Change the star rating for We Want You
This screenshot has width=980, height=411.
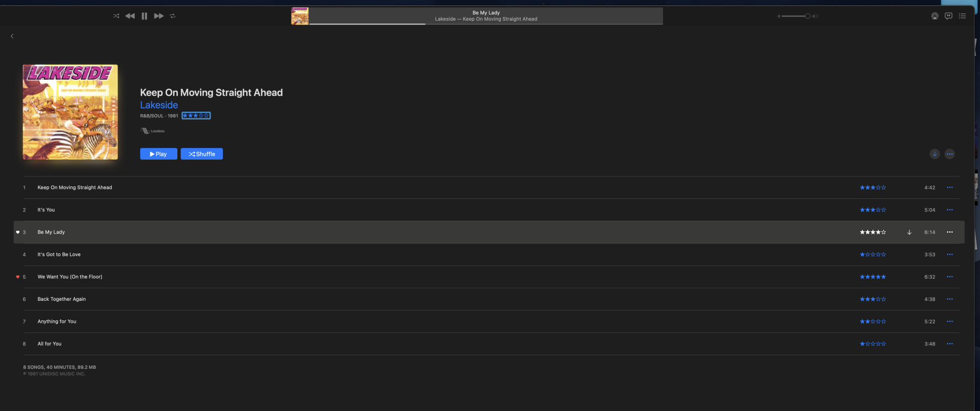[873, 277]
